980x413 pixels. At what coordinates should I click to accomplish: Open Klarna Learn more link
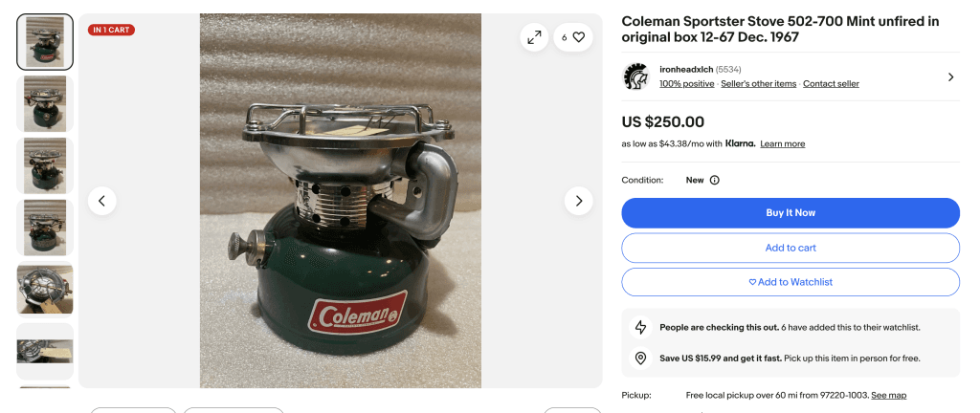tap(782, 144)
